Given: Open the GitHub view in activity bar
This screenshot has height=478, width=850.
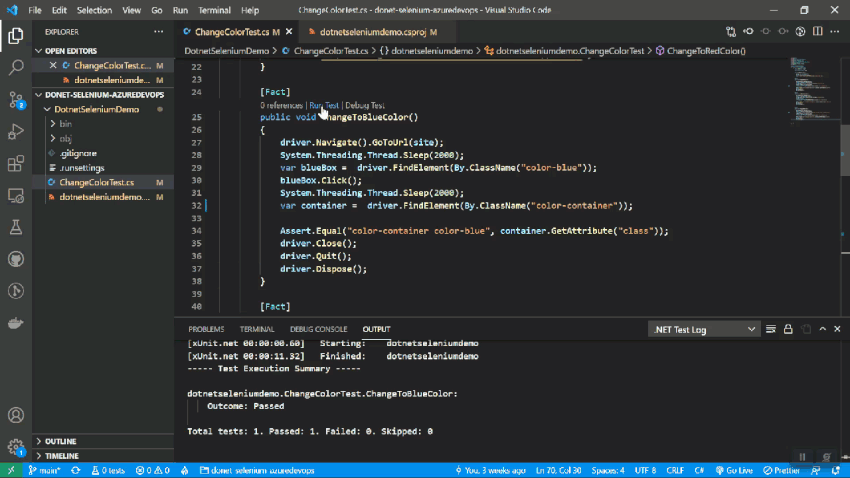Looking at the screenshot, I should point(16,259).
